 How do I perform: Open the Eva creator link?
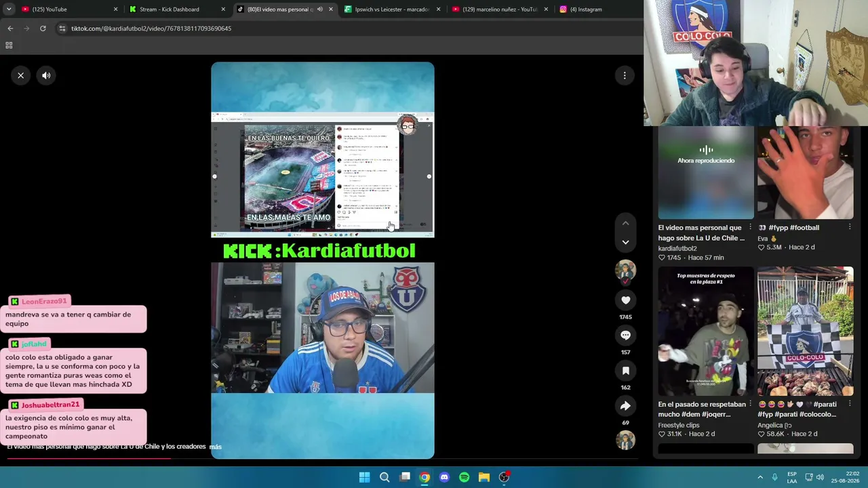tap(767, 239)
